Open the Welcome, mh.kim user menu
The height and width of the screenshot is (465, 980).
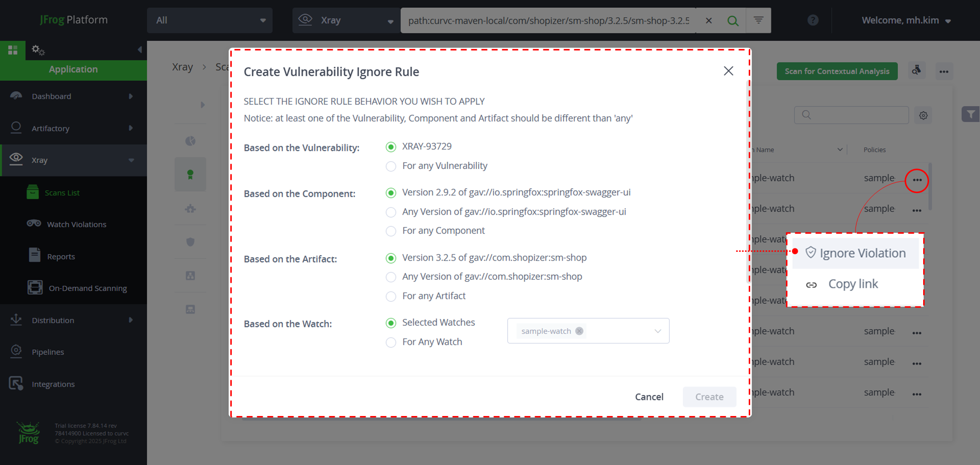(906, 21)
